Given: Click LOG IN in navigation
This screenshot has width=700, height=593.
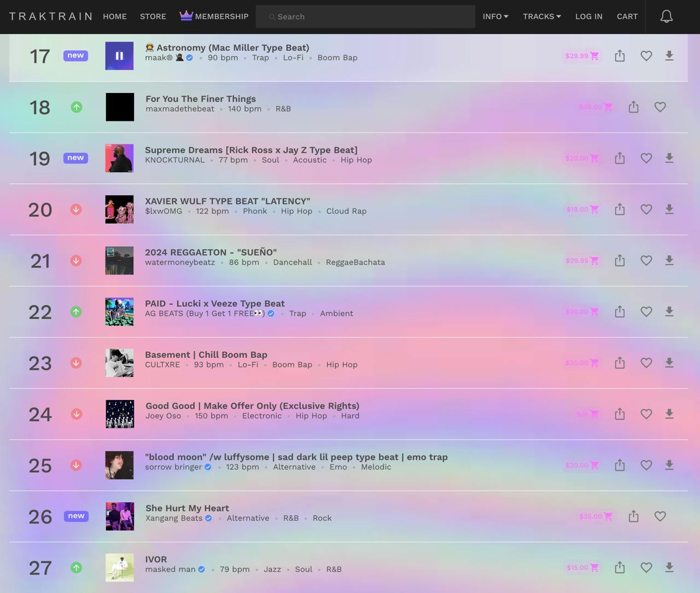Looking at the screenshot, I should pos(589,16).
